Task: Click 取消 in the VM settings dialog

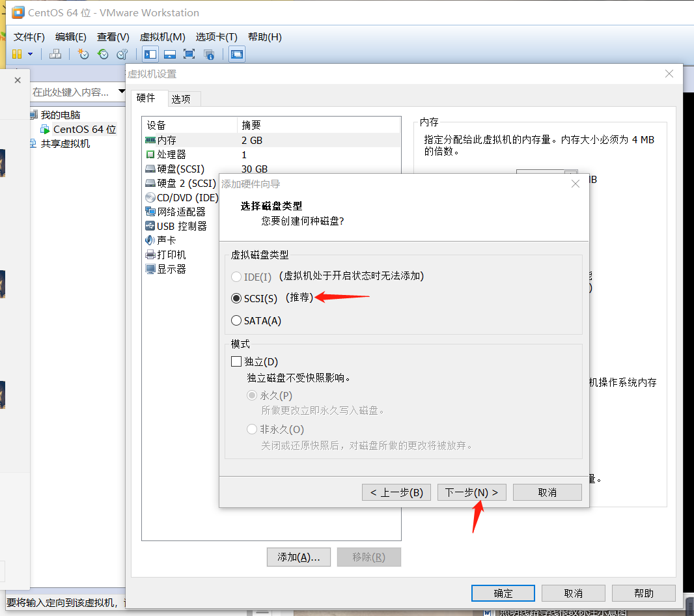Action: (574, 593)
